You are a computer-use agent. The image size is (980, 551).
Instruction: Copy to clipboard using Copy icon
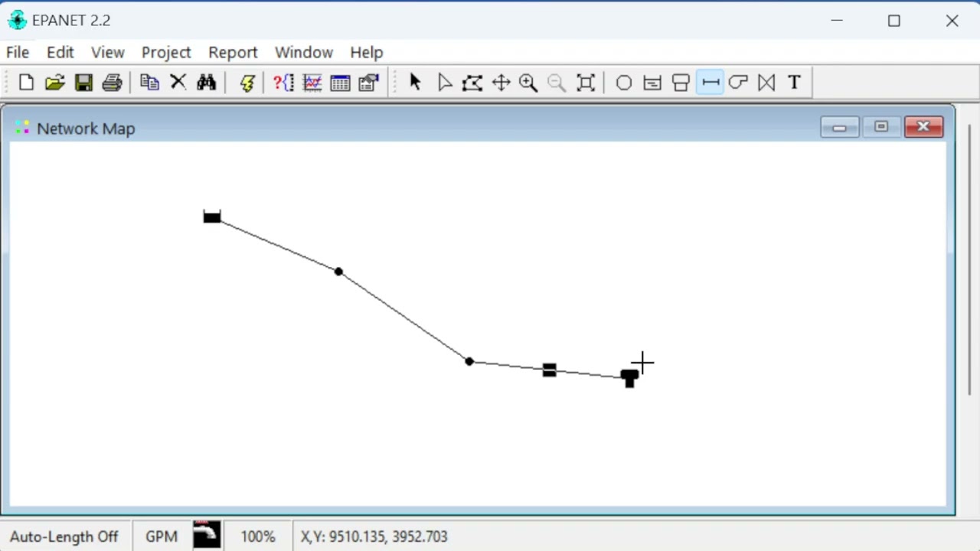(149, 83)
